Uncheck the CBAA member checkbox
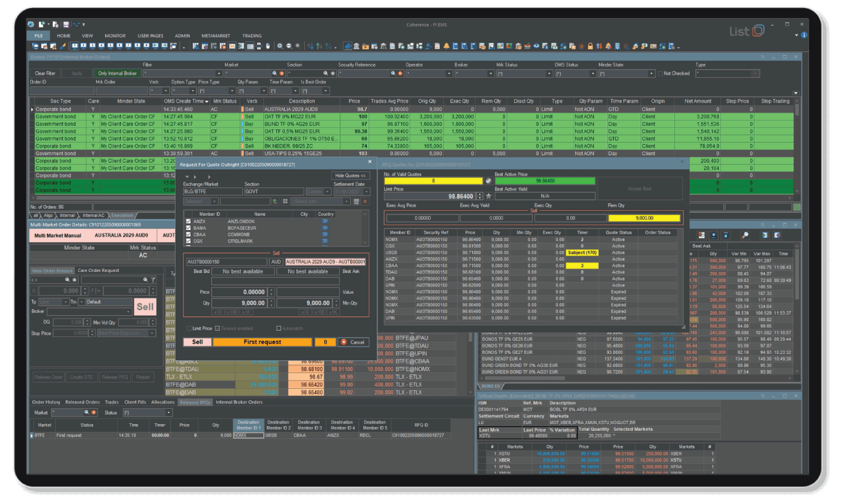 coord(188,234)
